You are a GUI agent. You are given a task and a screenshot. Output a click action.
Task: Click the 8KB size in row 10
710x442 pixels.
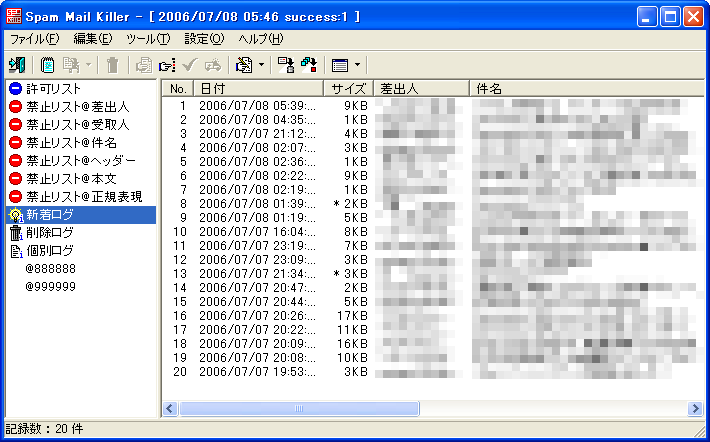355,232
